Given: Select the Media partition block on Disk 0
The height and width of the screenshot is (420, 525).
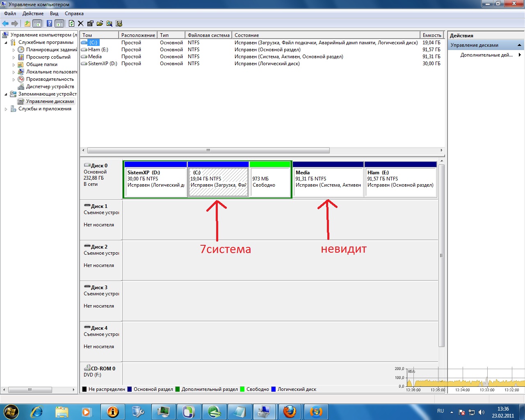Looking at the screenshot, I should [328, 179].
